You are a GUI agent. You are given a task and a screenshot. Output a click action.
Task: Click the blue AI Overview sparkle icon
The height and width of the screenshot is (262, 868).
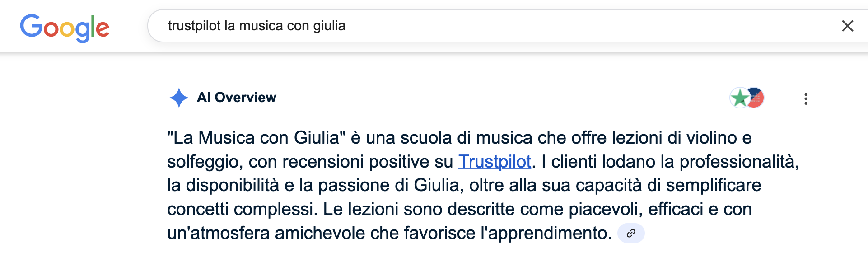click(179, 98)
